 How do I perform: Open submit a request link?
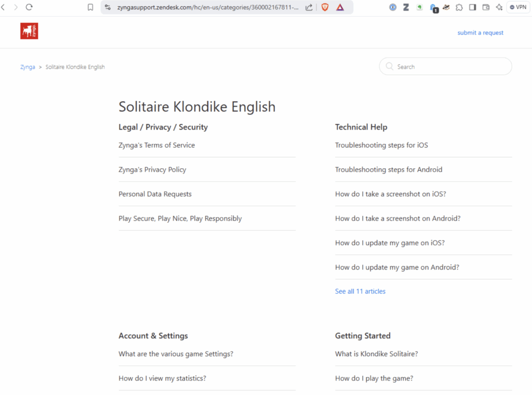coord(480,33)
